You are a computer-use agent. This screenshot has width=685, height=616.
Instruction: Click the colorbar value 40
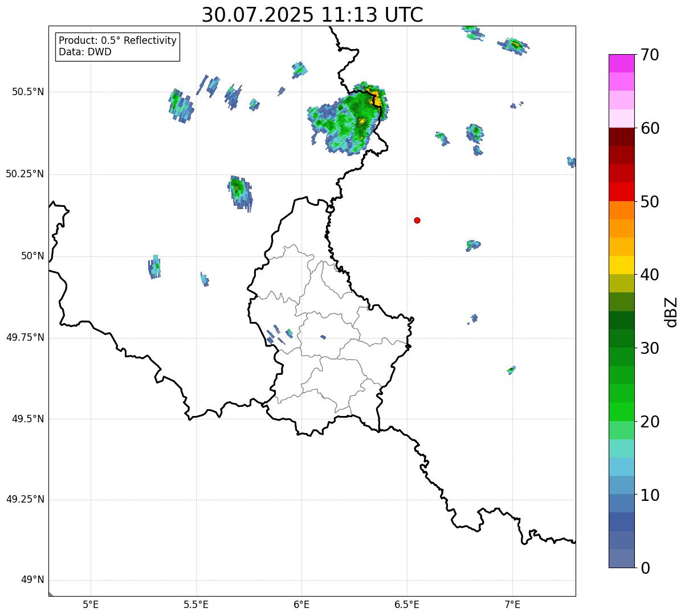650,275
